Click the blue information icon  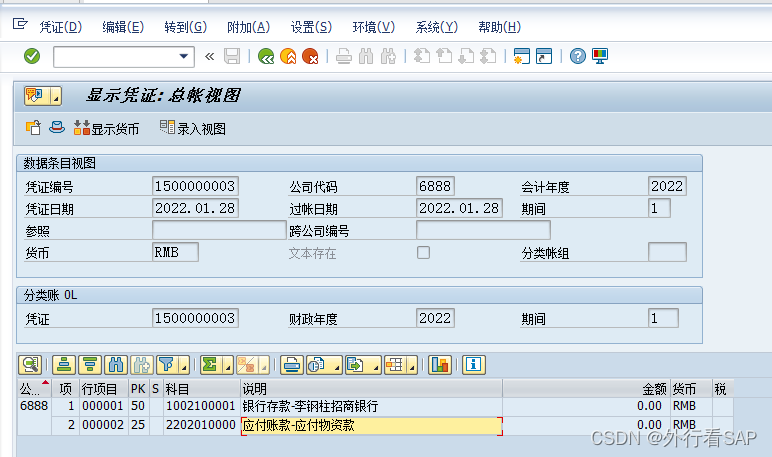pos(474,365)
